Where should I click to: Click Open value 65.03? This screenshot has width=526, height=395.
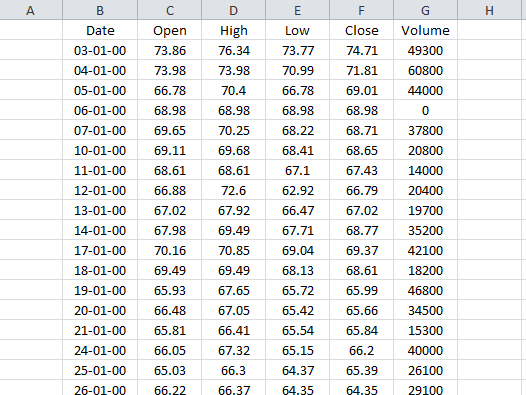point(169,371)
